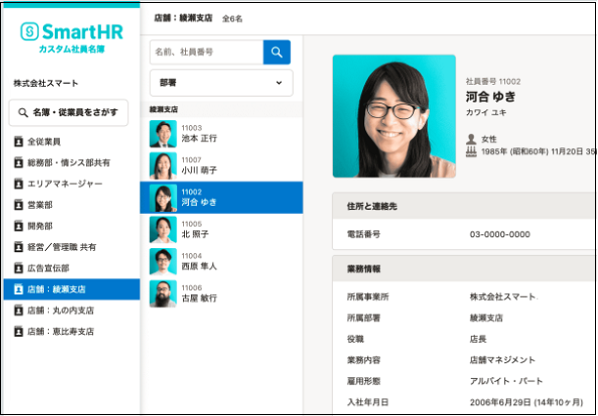Click the avatar of 池本 正行

click(163, 133)
